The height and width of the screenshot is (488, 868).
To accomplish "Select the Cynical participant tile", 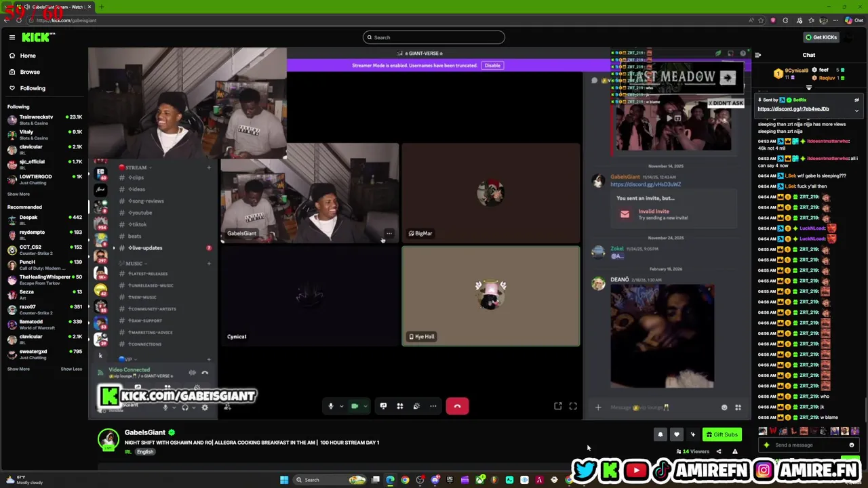I will (x=310, y=296).
